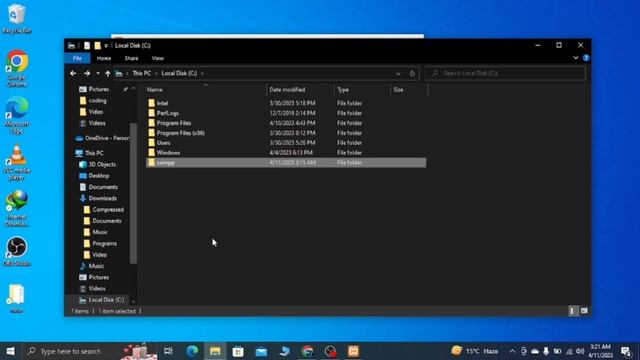640x360 pixels.
Task: Open Task View on taskbar
Action: [x=168, y=351]
